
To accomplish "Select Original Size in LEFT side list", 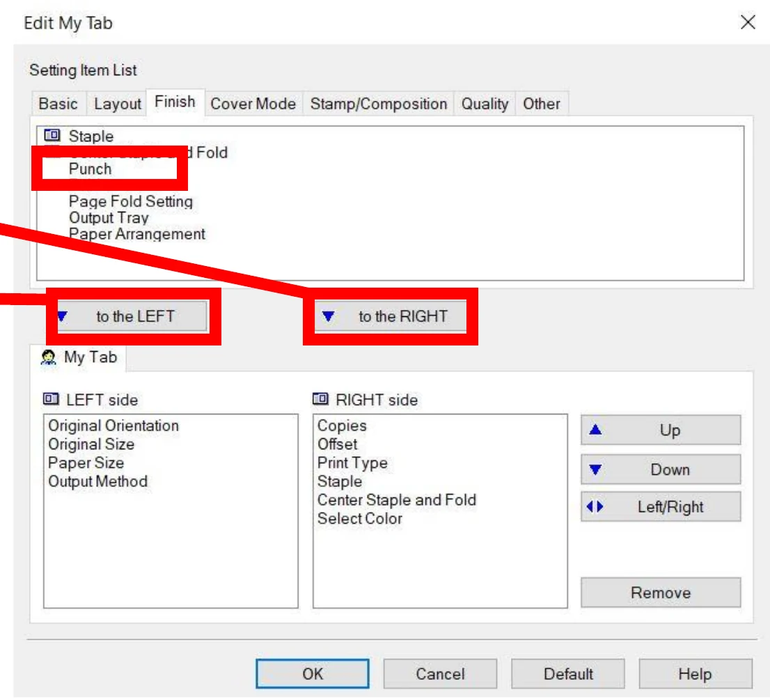I will point(91,444).
